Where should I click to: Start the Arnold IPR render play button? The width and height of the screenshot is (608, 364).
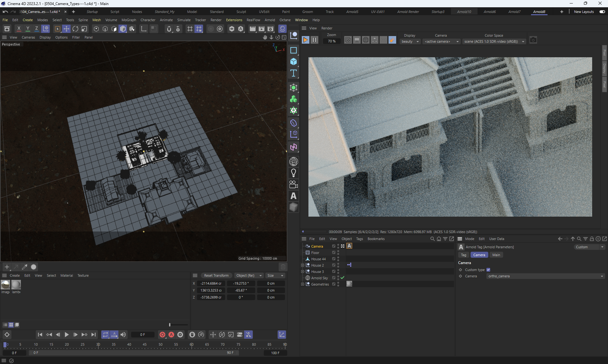tap(305, 40)
